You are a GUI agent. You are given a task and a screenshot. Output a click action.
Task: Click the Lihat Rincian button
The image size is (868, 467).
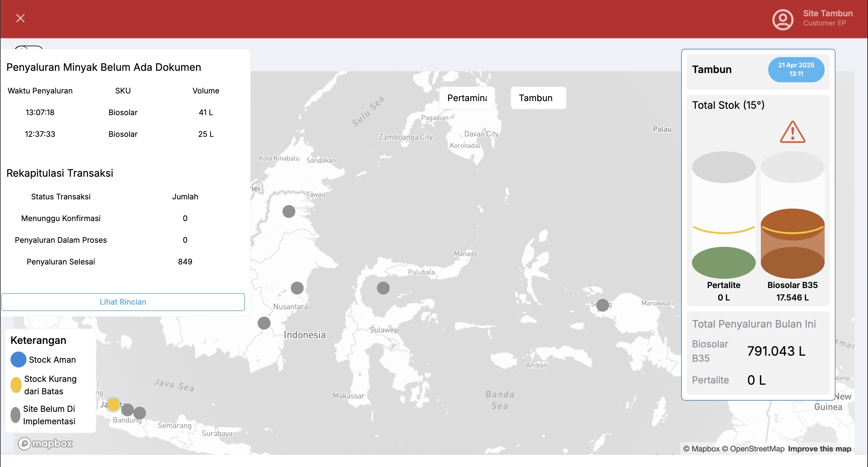(x=123, y=302)
